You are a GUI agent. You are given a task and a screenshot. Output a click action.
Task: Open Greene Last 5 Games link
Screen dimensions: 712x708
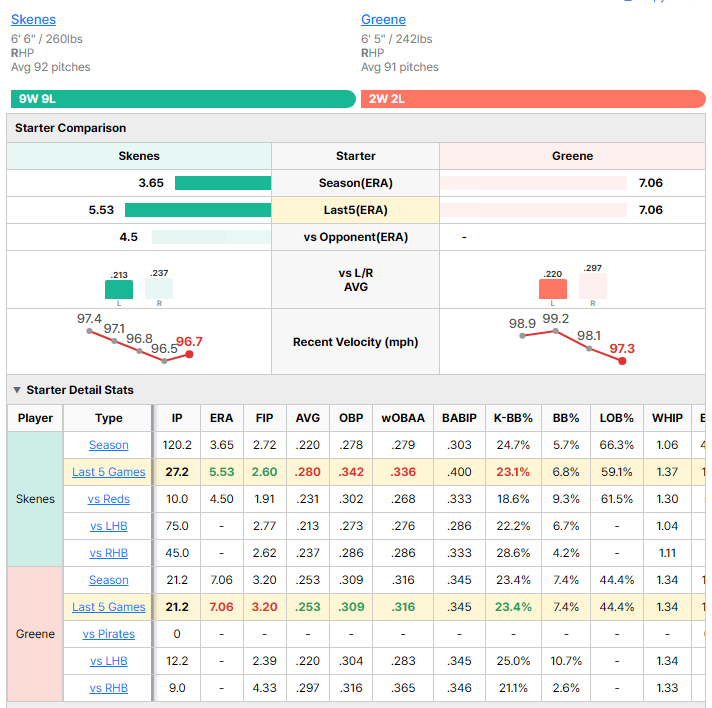[109, 607]
